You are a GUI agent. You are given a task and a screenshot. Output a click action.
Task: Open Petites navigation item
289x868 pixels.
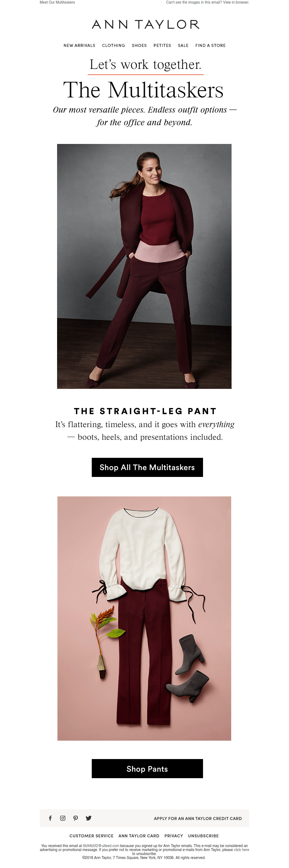[x=162, y=45]
